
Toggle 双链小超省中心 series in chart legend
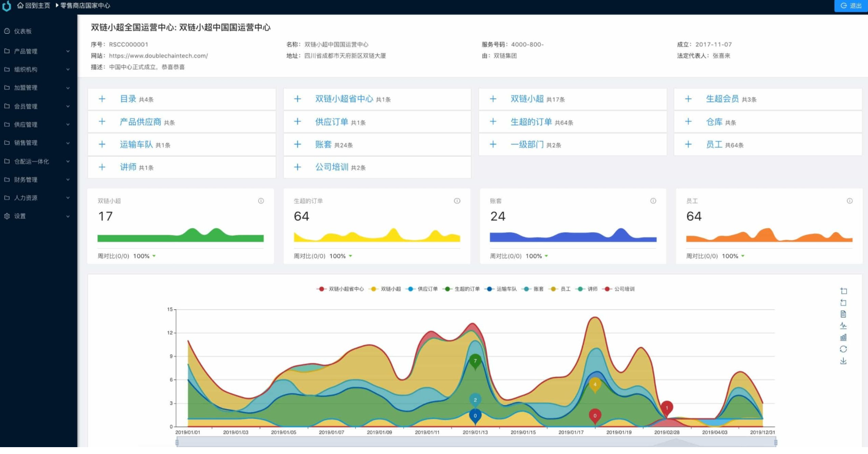click(x=340, y=289)
